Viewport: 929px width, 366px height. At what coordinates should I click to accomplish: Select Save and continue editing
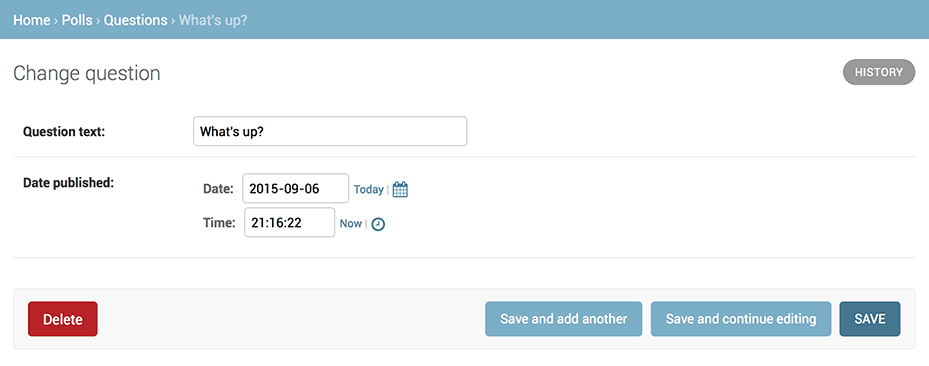point(741,319)
